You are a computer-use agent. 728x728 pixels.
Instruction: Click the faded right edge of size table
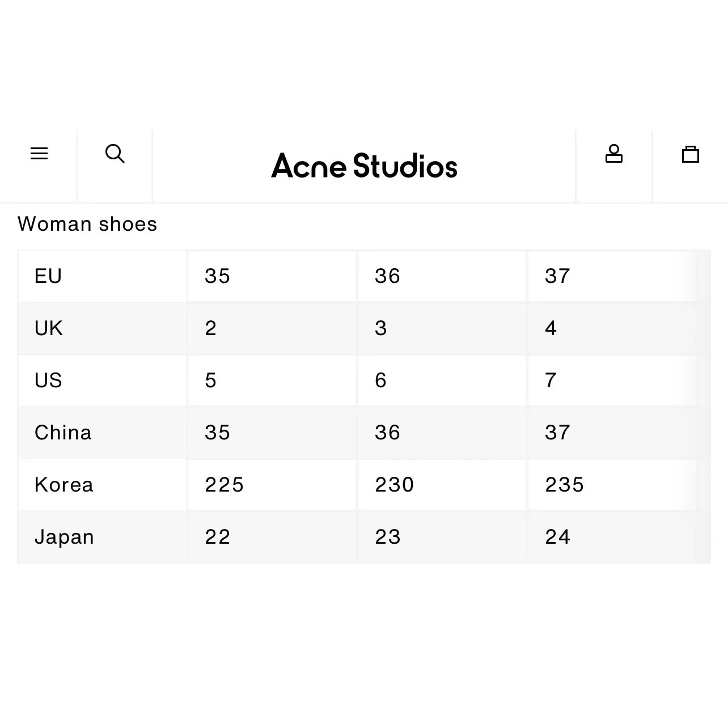(704, 406)
